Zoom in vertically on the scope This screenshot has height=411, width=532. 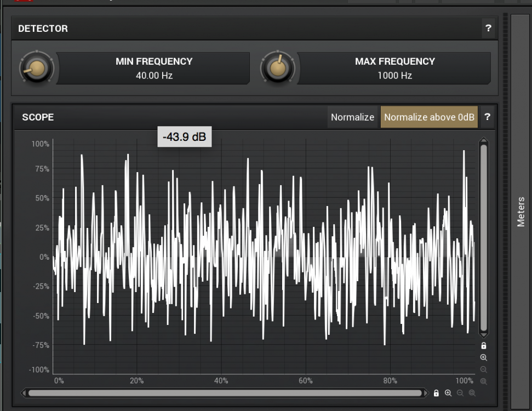(x=483, y=358)
